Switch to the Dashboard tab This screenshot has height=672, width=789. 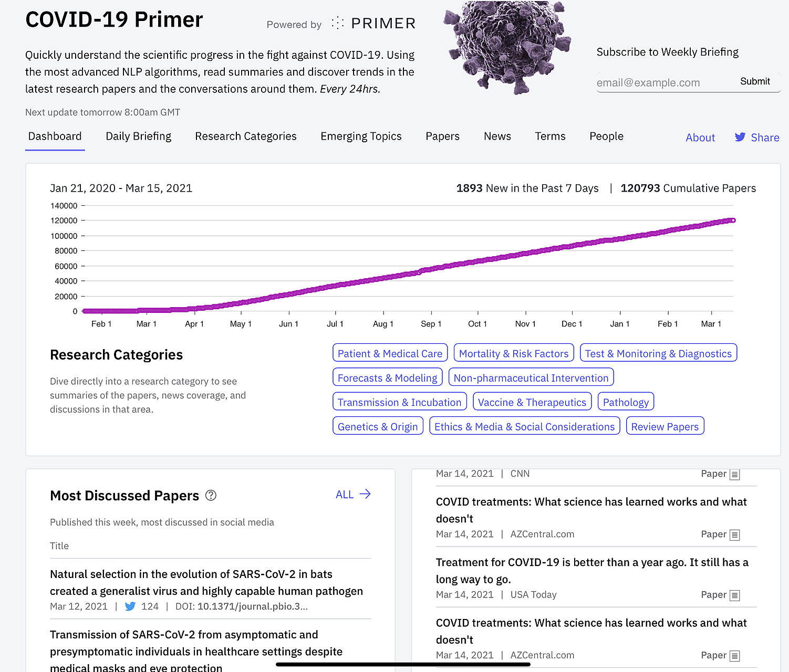pos(55,136)
